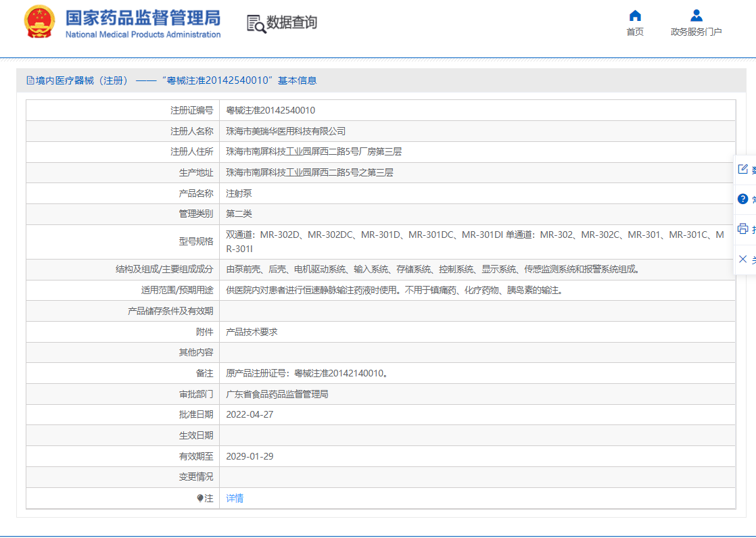Click the home icon labeled 首页
Viewport: 756px width, 538px height.
(635, 16)
